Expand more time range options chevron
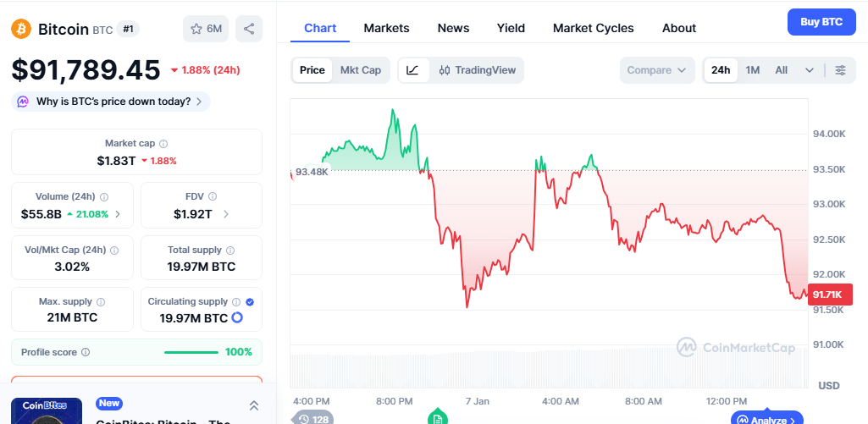 coord(810,70)
